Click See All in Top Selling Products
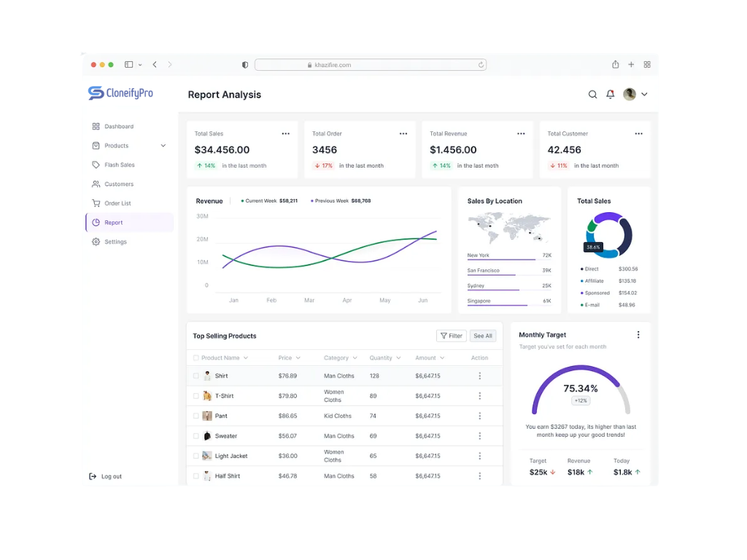 [483, 335]
